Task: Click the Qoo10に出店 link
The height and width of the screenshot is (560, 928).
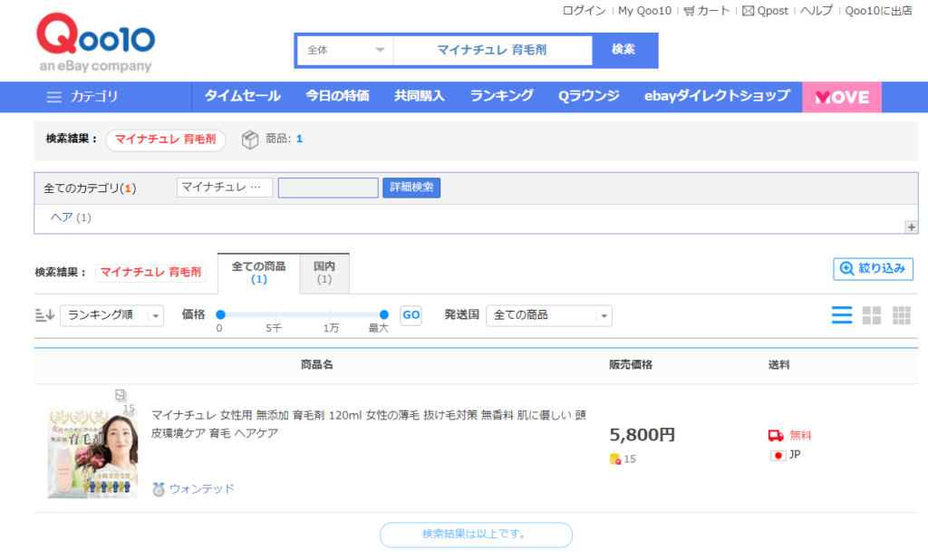Action: click(x=878, y=11)
